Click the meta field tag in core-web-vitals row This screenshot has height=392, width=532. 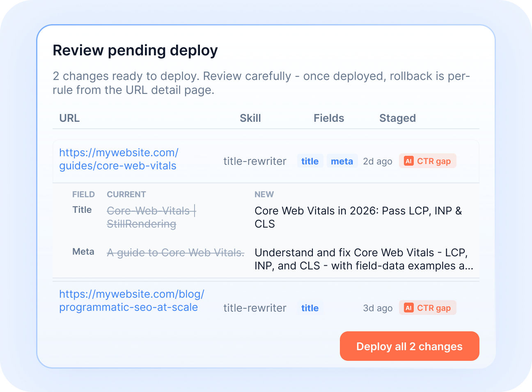(342, 161)
